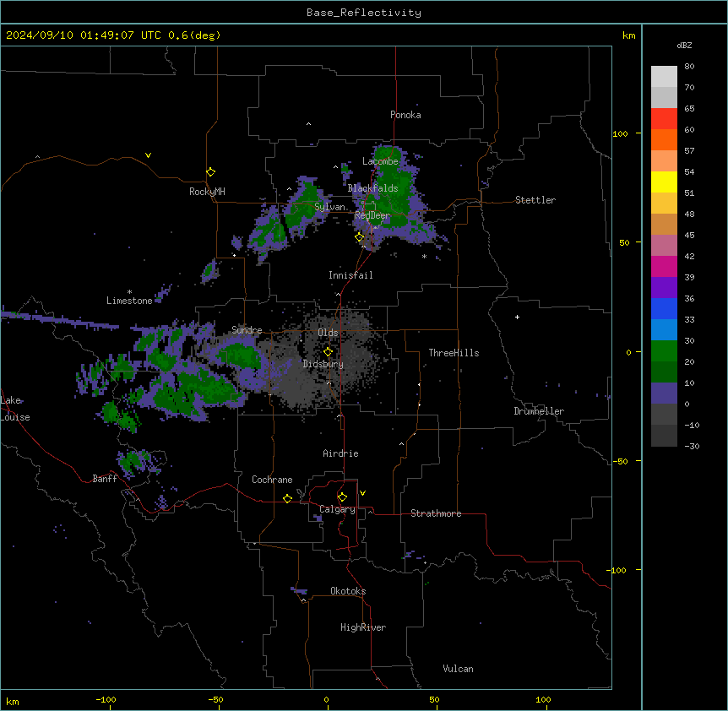The width and height of the screenshot is (728, 711).
Task: Click the Sylvan town label
Action: pos(329,207)
